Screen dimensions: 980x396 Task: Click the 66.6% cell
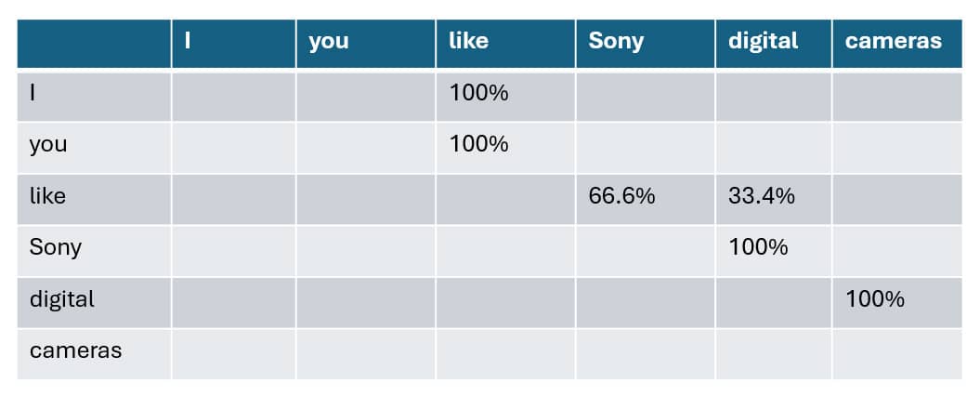tap(645, 200)
